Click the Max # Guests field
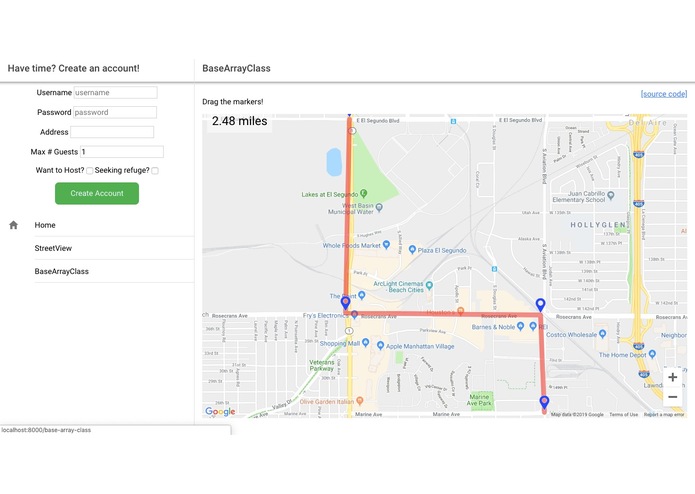695x494 pixels. pyautogui.click(x=122, y=152)
